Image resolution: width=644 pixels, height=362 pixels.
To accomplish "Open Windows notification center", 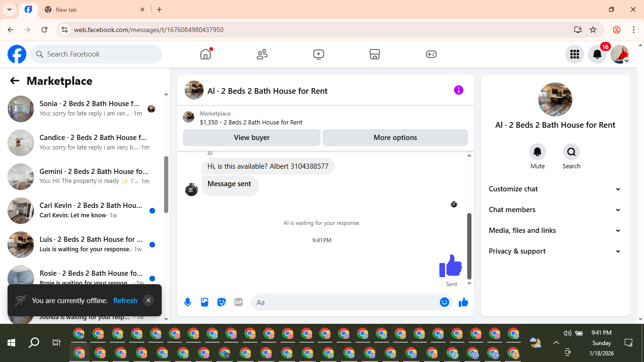I will click(x=628, y=343).
